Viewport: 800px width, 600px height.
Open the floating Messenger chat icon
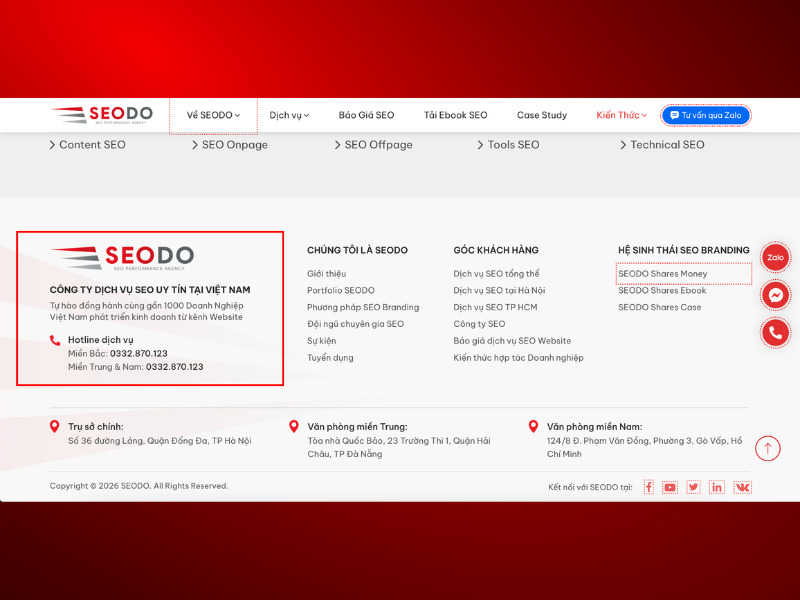tap(776, 295)
